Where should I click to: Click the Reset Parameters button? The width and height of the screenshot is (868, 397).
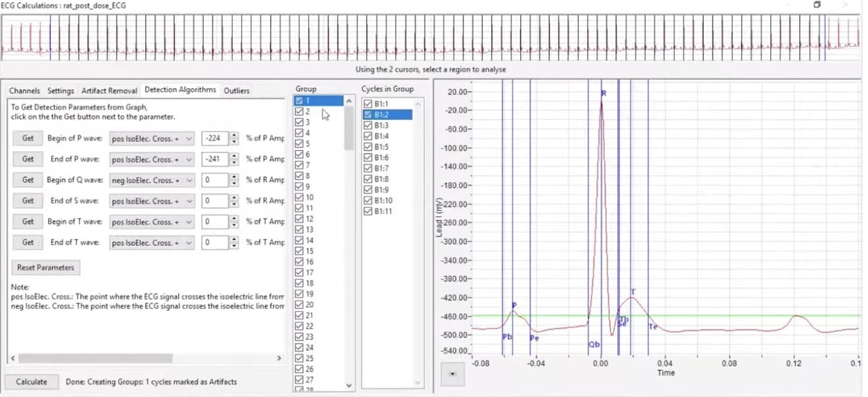click(46, 268)
